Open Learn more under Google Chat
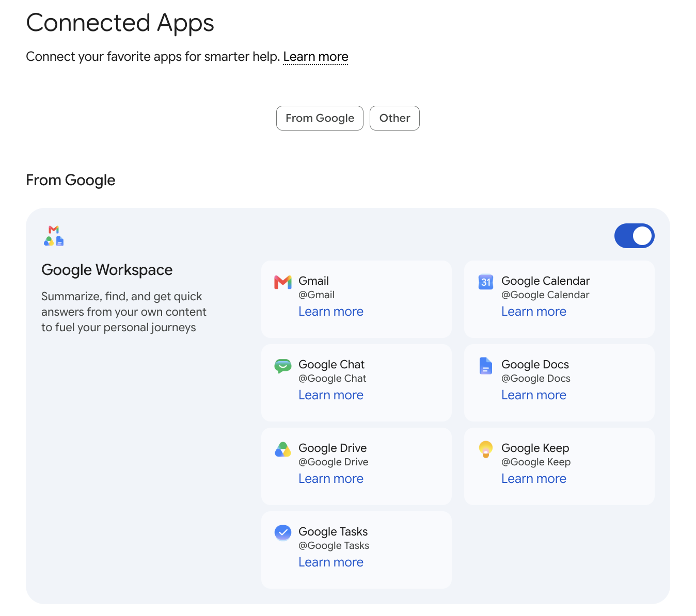This screenshot has height=616, width=696. pos(331,395)
